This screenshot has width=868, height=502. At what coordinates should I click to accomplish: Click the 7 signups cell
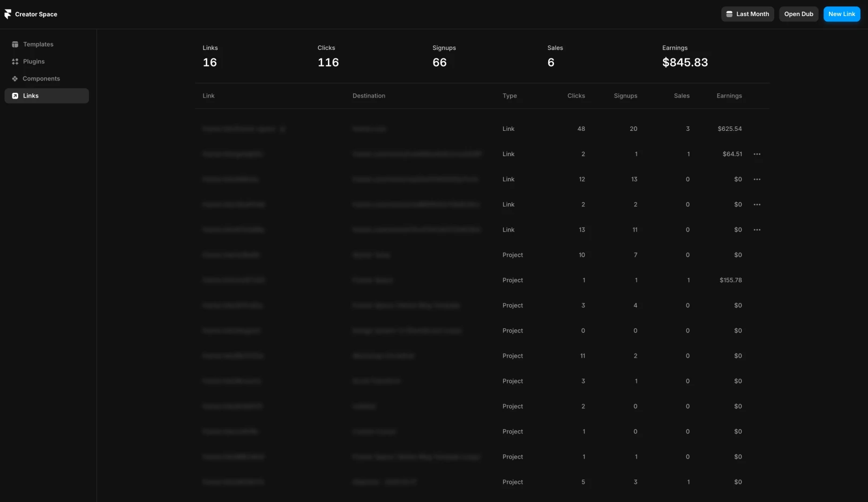click(635, 255)
